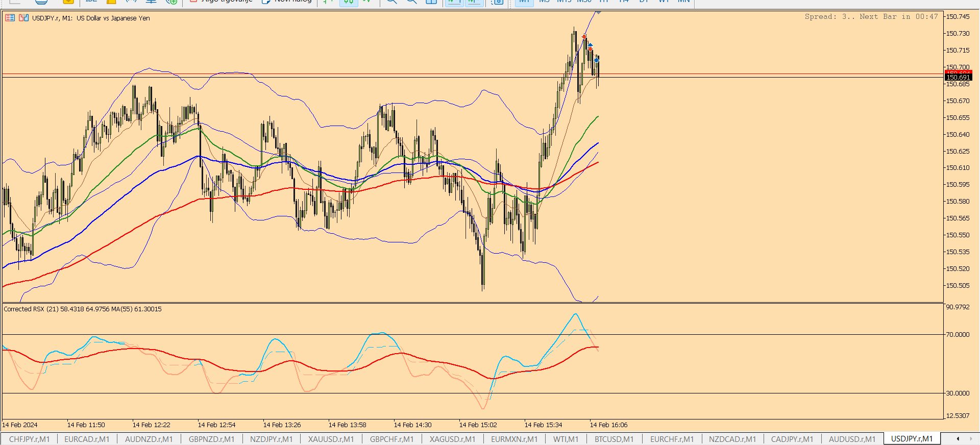
Task: Go to the GBPCHF.r,M1 chart tab
Action: tap(392, 439)
